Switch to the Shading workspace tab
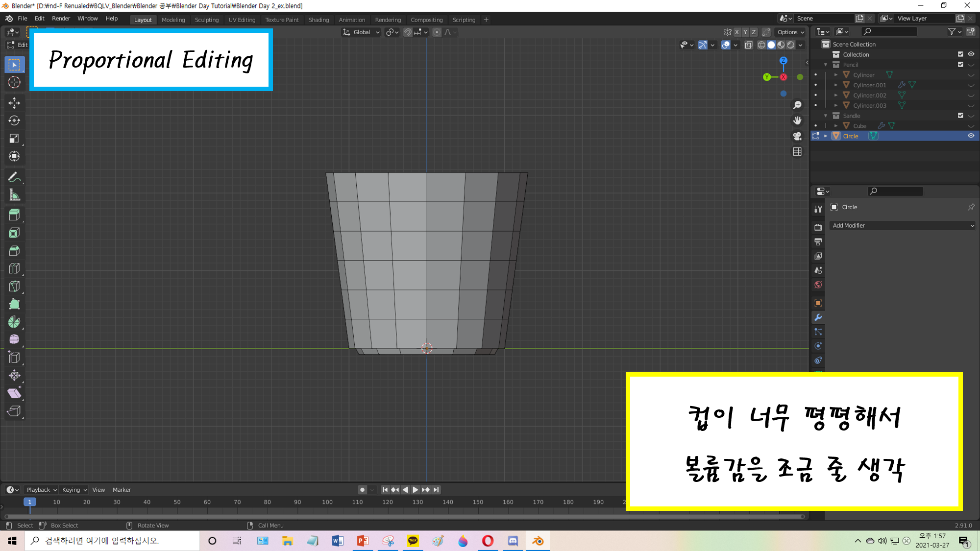Screen dimensions: 980x551 point(318,20)
